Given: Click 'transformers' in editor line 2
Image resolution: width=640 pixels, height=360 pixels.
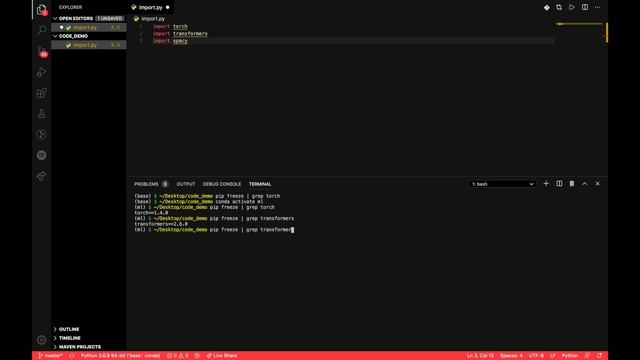Looking at the screenshot, I should 190,33.
